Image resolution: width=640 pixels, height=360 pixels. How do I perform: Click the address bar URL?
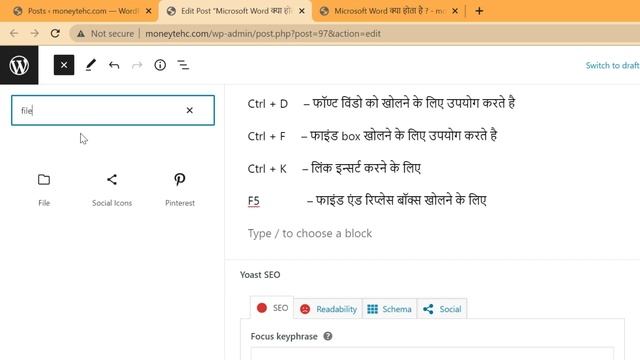(x=263, y=33)
